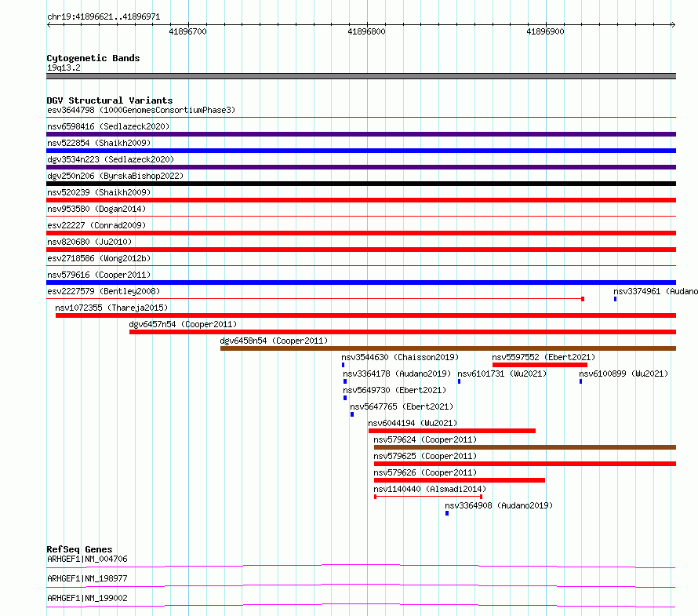Select the nsv3374961 blue marker
This screenshot has width=698, height=616.
(x=615, y=299)
